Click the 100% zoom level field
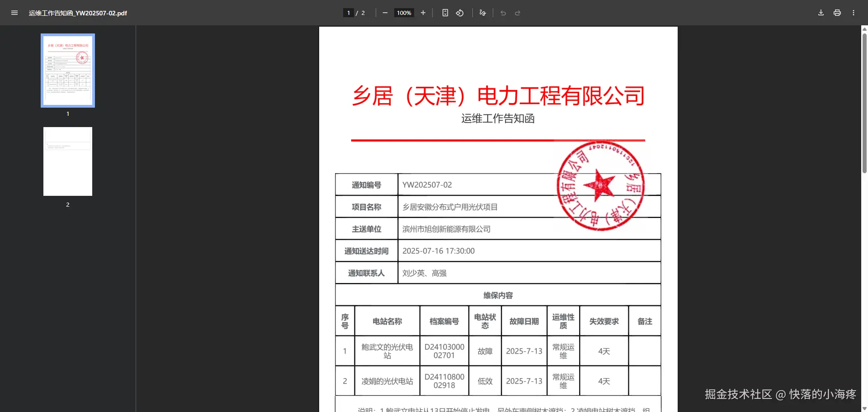The height and width of the screenshot is (412, 868). click(404, 13)
